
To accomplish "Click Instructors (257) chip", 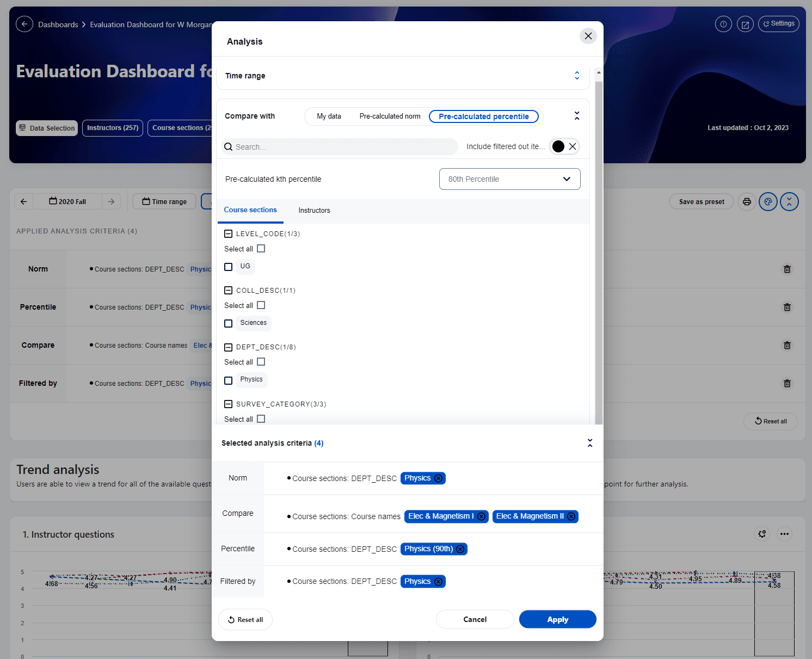I will pyautogui.click(x=113, y=128).
